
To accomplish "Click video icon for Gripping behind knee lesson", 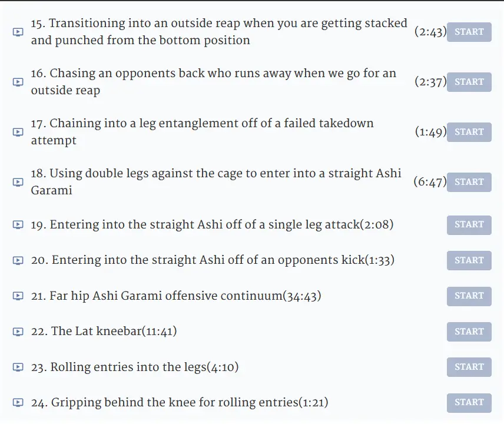I will point(18,402).
